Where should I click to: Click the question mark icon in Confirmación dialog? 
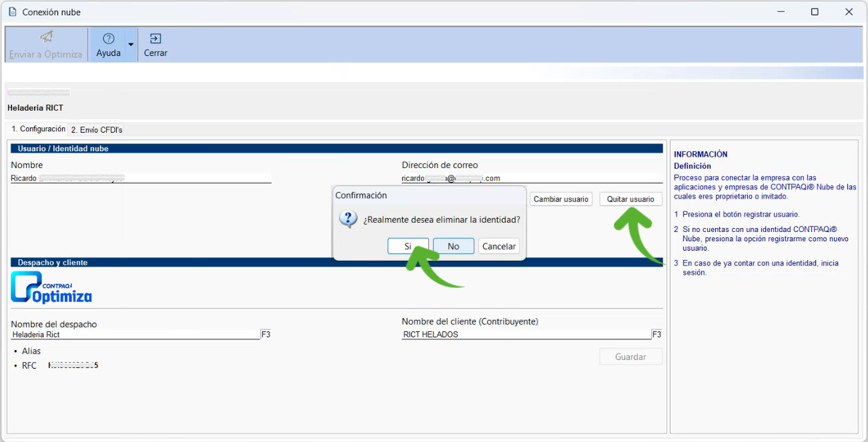click(348, 219)
